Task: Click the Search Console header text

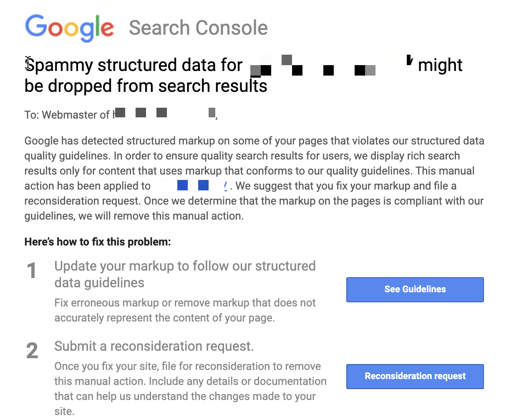Action: click(198, 28)
